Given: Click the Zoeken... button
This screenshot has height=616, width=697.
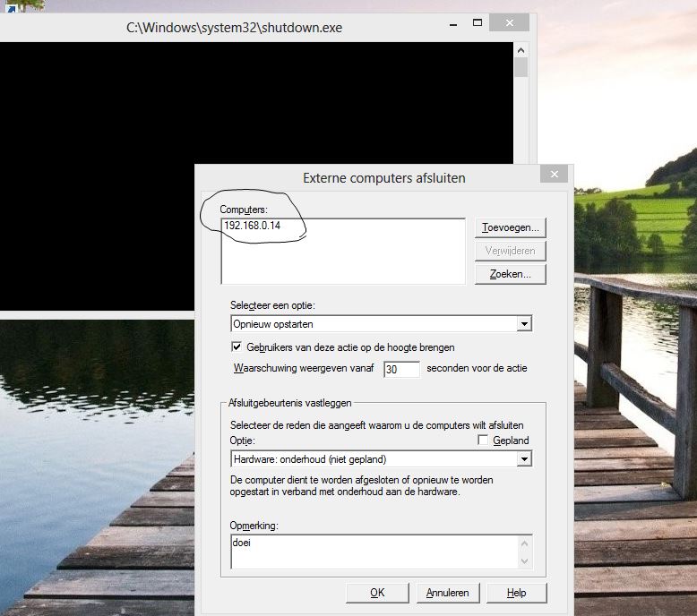Looking at the screenshot, I should tap(510, 274).
